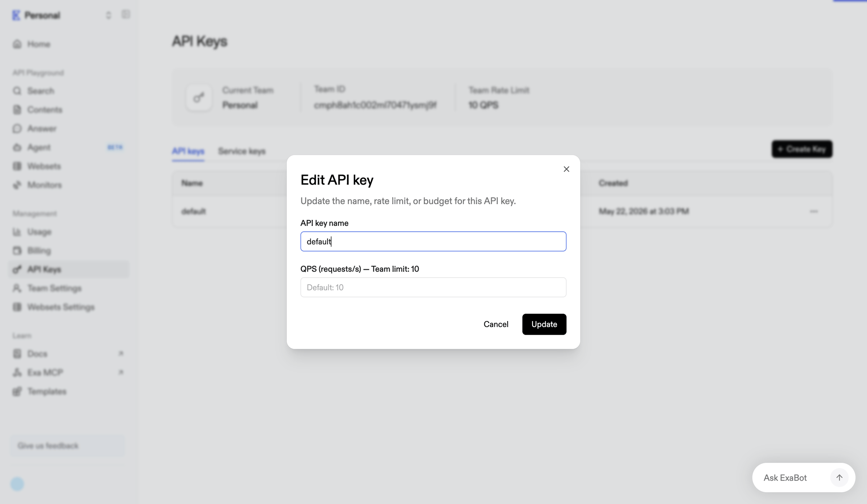This screenshot has height=504, width=867.
Task: Click the Usage chart icon
Action: 17,232
